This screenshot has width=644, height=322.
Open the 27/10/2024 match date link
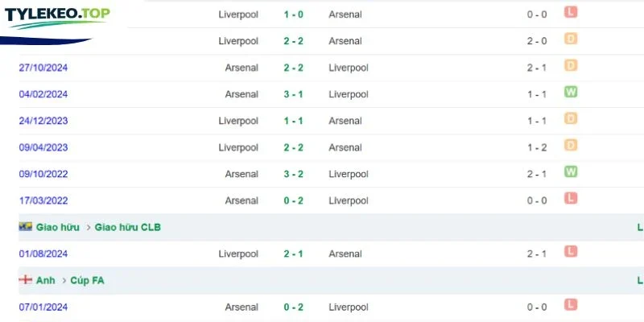pyautogui.click(x=43, y=68)
